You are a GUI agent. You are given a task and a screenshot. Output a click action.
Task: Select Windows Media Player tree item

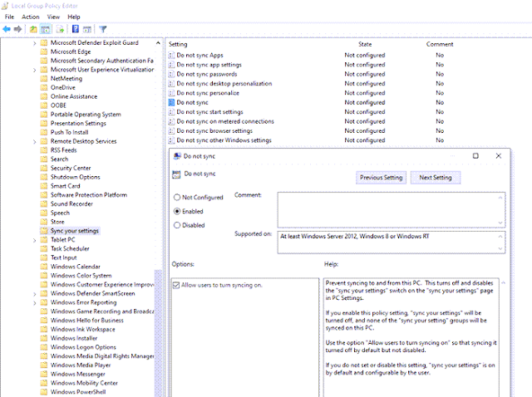coord(81,365)
